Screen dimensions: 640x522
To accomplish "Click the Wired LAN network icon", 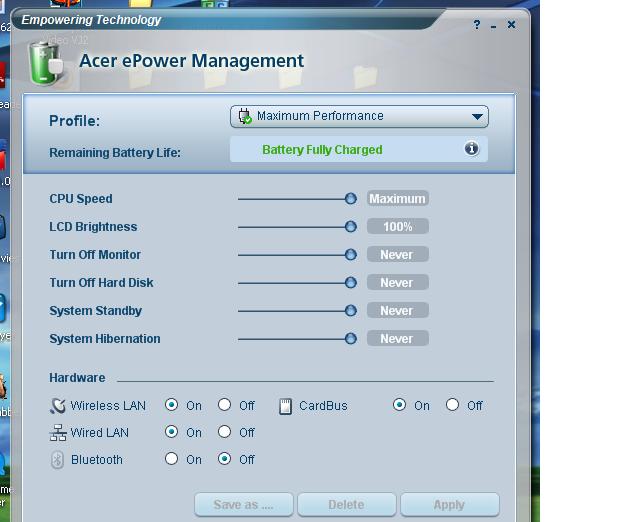I will 58,433.
